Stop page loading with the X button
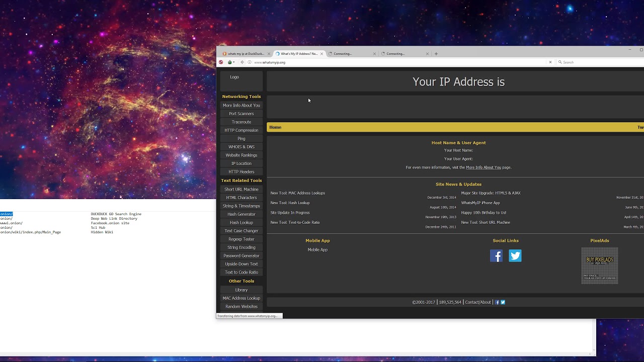 550,62
